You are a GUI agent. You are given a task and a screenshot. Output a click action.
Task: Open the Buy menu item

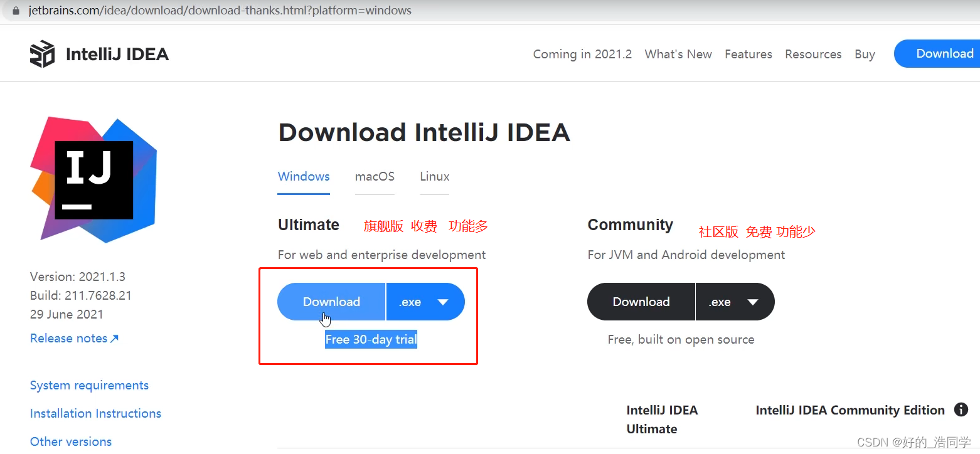click(865, 54)
